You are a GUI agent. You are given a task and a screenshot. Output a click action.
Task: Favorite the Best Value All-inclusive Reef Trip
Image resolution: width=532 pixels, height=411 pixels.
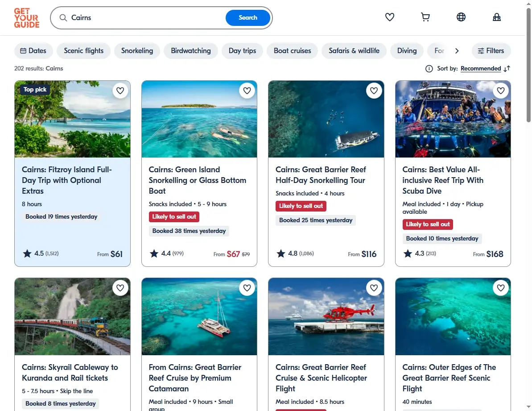click(501, 91)
